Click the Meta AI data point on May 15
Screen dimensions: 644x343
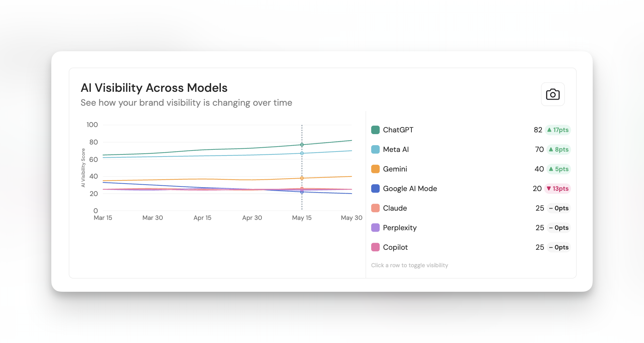[x=302, y=153]
